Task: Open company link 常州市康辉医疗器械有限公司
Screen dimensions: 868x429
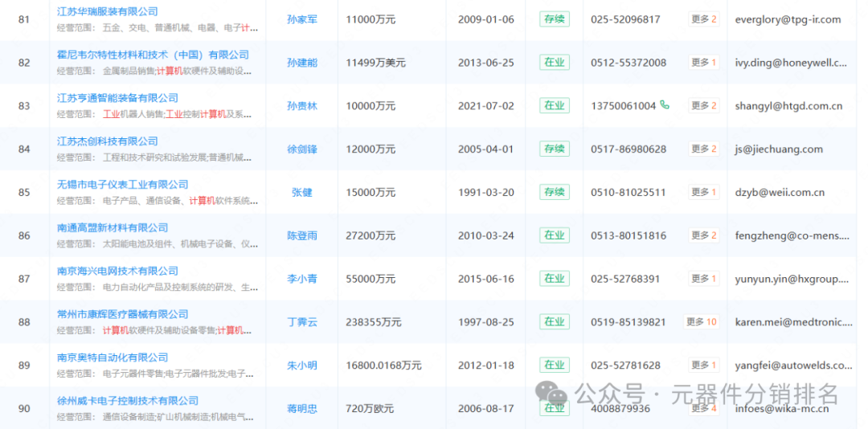Action: (123, 314)
